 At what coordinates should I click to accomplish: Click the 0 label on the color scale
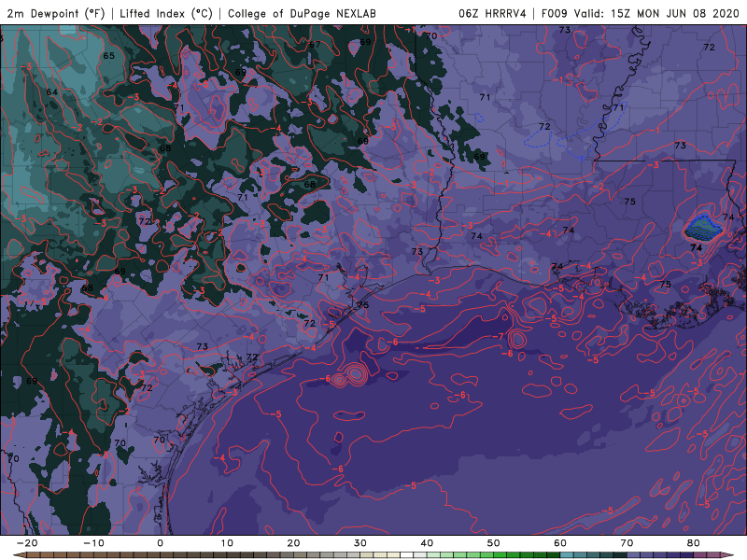(x=160, y=543)
